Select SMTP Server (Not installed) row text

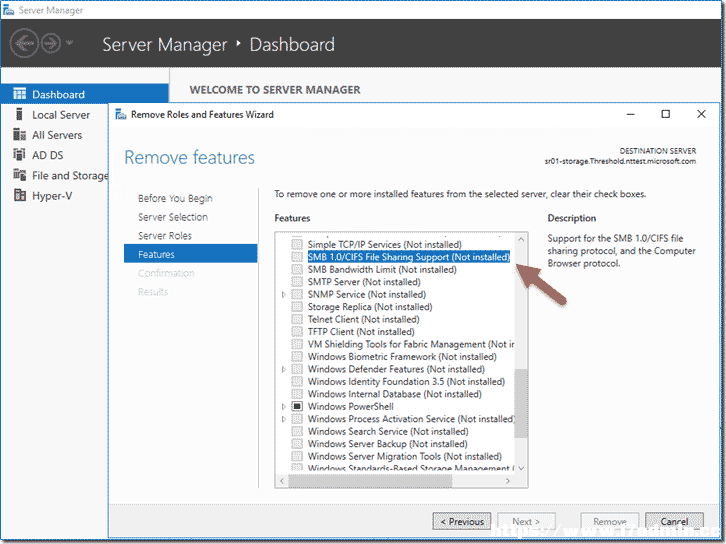click(x=364, y=282)
